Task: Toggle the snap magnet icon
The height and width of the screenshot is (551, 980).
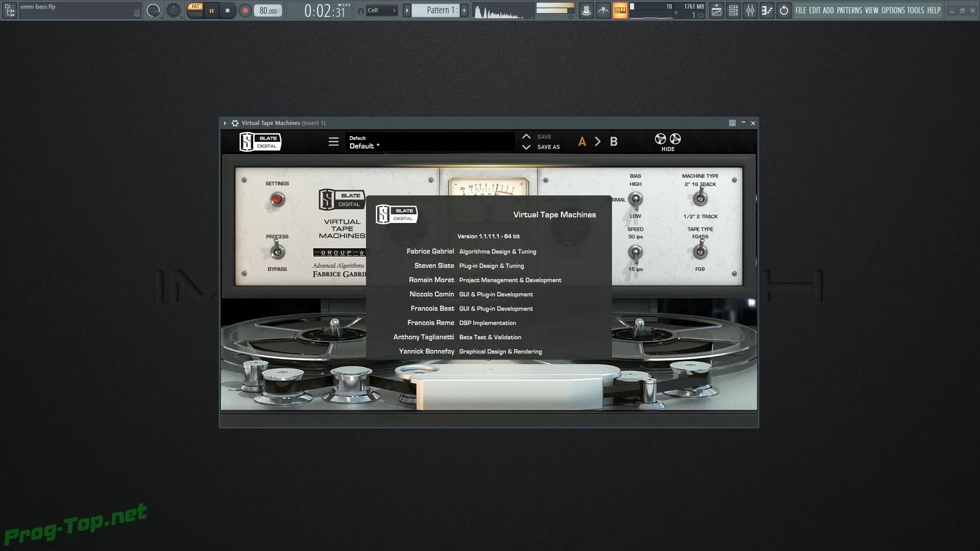Action: [x=361, y=11]
